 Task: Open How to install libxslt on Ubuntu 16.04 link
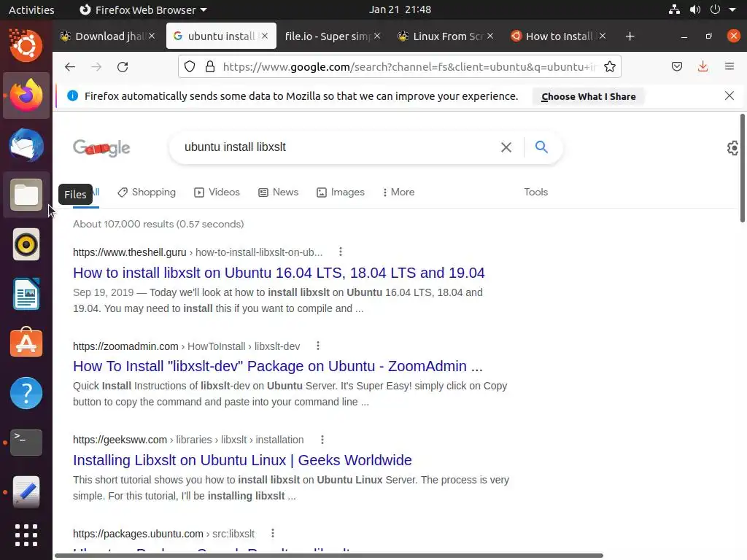coord(279,273)
